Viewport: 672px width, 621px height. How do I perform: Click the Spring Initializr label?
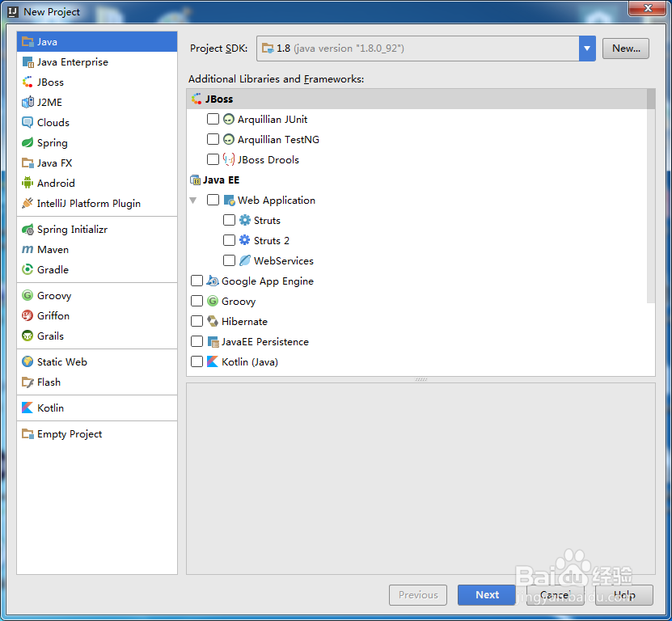point(72,230)
